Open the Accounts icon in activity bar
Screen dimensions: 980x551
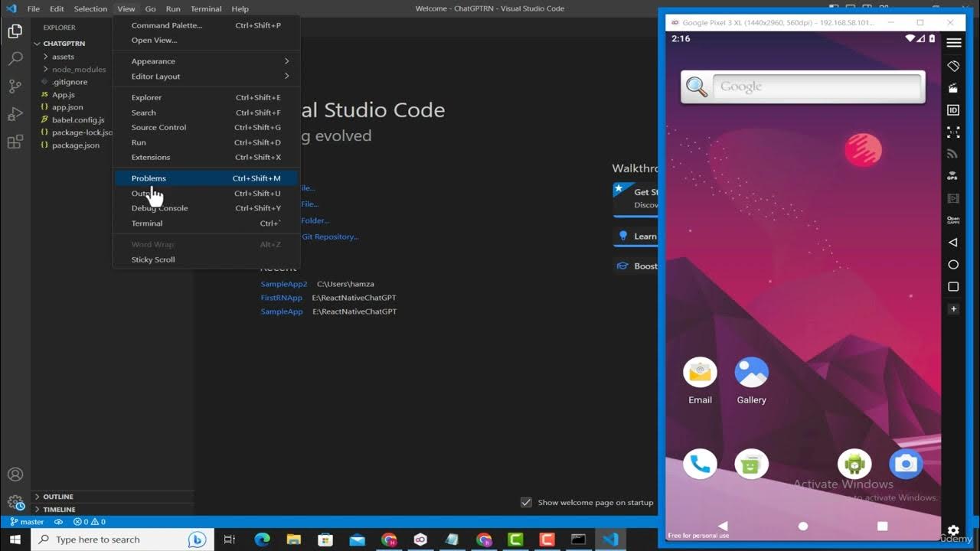pos(15,475)
